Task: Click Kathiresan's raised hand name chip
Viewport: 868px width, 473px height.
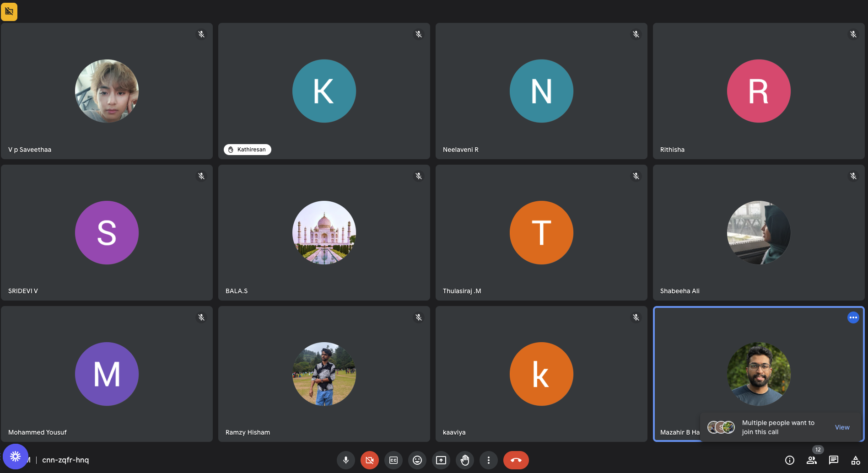Action: coord(248,150)
